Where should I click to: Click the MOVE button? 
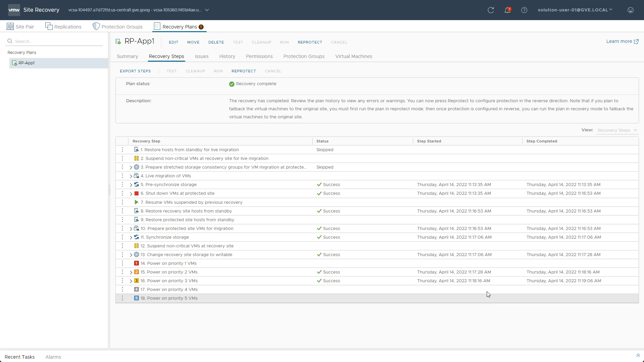pyautogui.click(x=193, y=42)
